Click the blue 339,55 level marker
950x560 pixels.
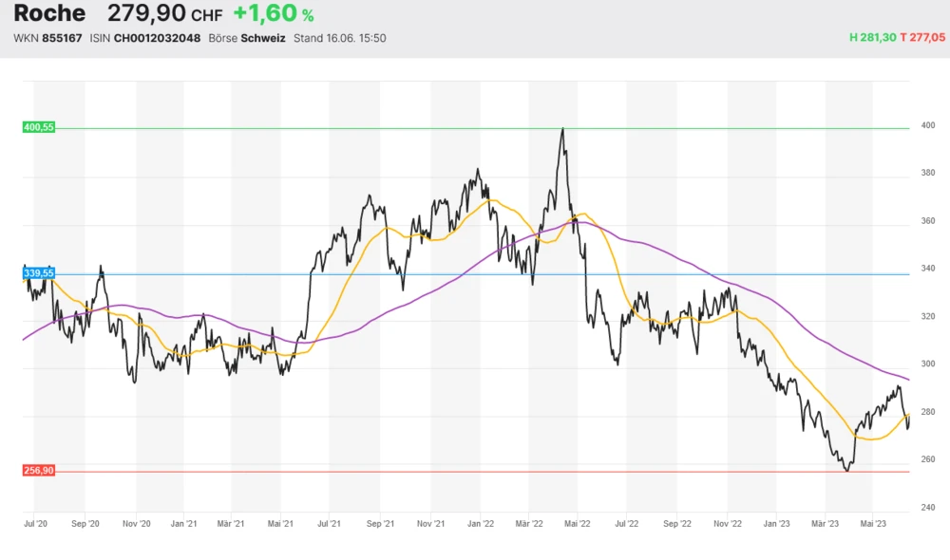tap(39, 273)
